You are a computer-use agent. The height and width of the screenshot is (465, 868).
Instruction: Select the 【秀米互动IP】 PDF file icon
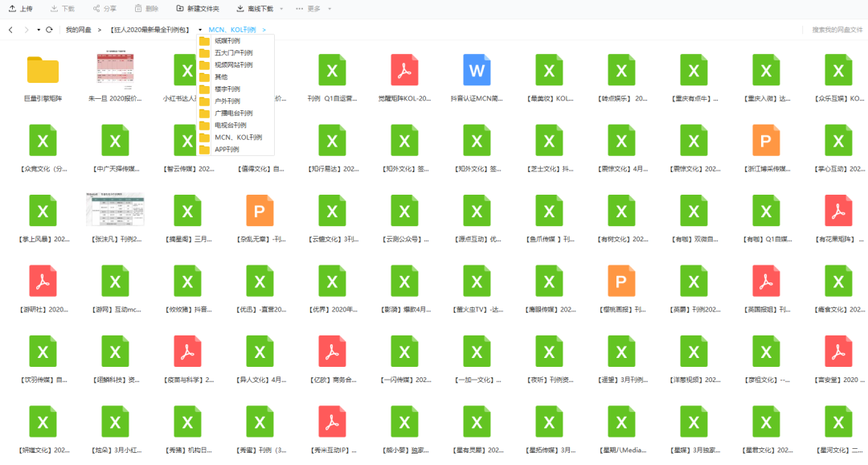[x=332, y=422]
